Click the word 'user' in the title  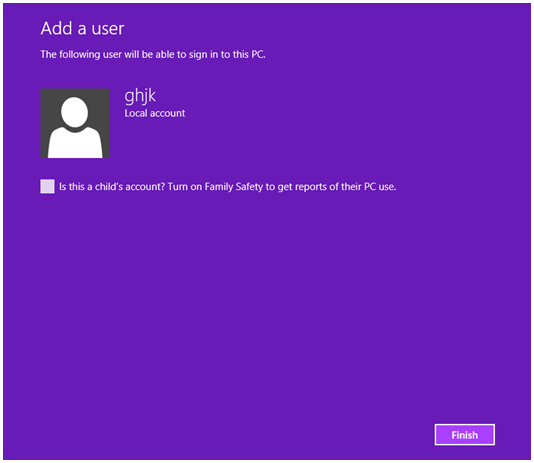tap(108, 29)
